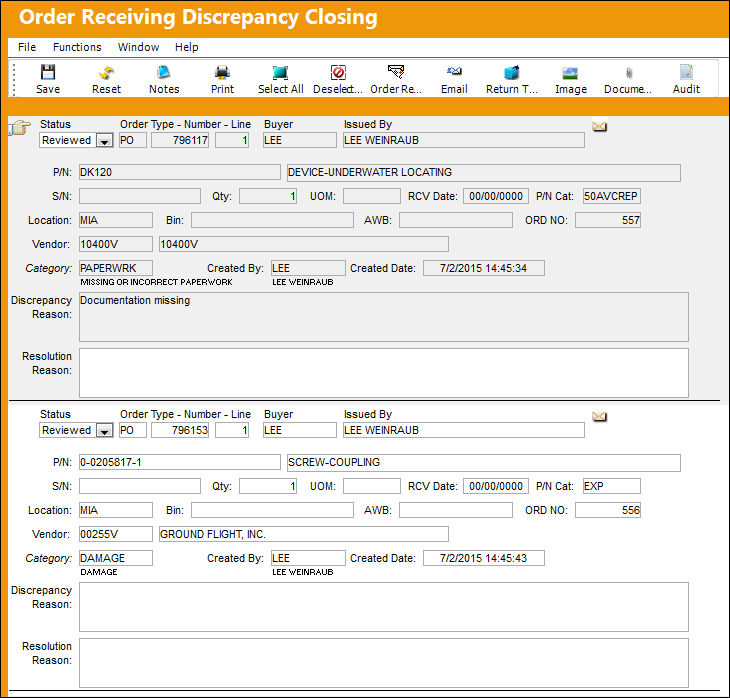Open the Window menu
The height and width of the screenshot is (698, 730).
(x=138, y=47)
